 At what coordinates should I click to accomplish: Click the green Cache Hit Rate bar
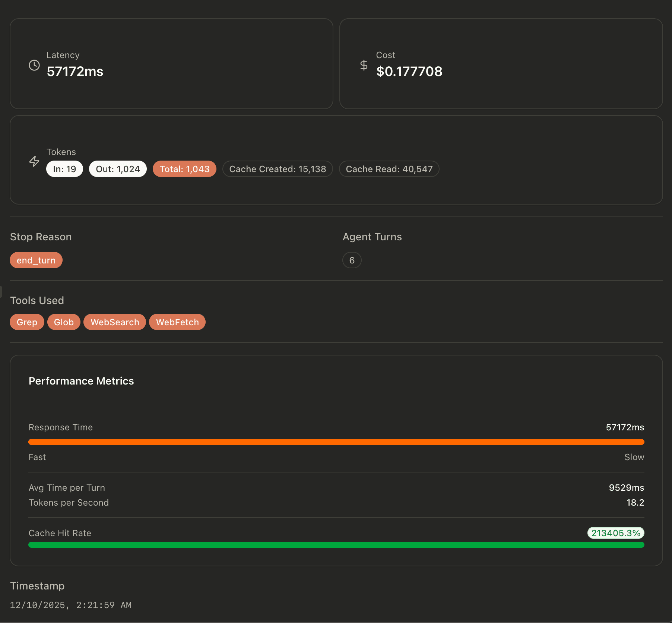tap(336, 545)
